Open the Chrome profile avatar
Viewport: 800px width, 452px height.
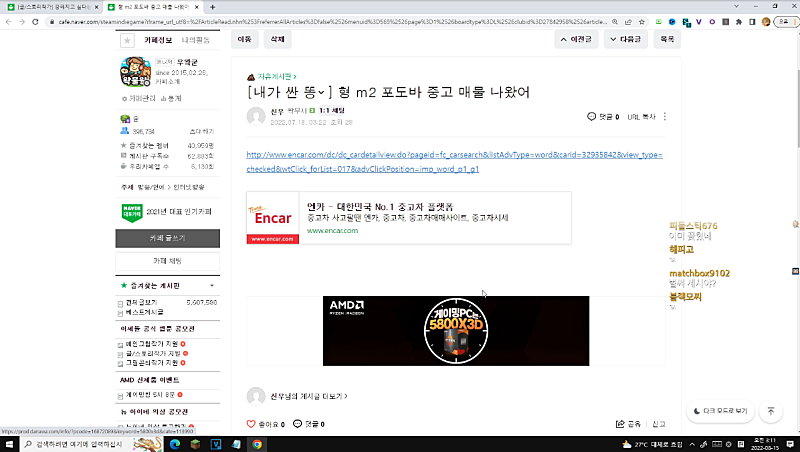pyautogui.click(x=766, y=22)
